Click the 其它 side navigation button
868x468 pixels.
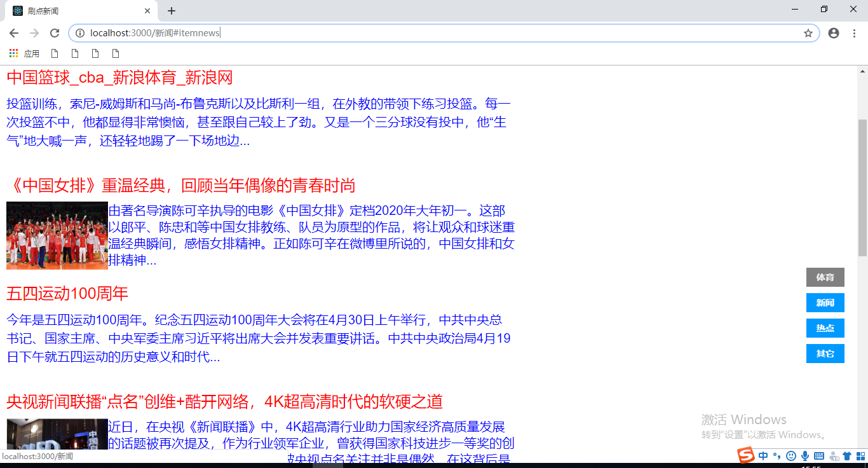[825, 354]
